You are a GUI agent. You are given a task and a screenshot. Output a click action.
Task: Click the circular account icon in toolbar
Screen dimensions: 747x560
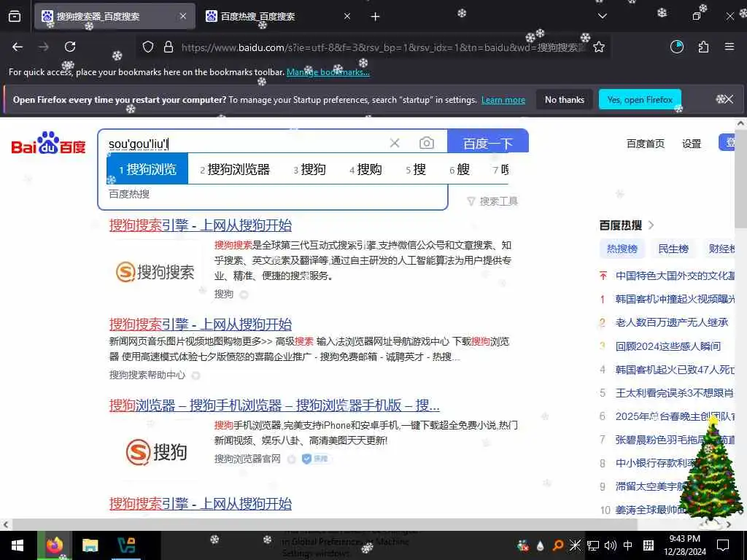677,47
